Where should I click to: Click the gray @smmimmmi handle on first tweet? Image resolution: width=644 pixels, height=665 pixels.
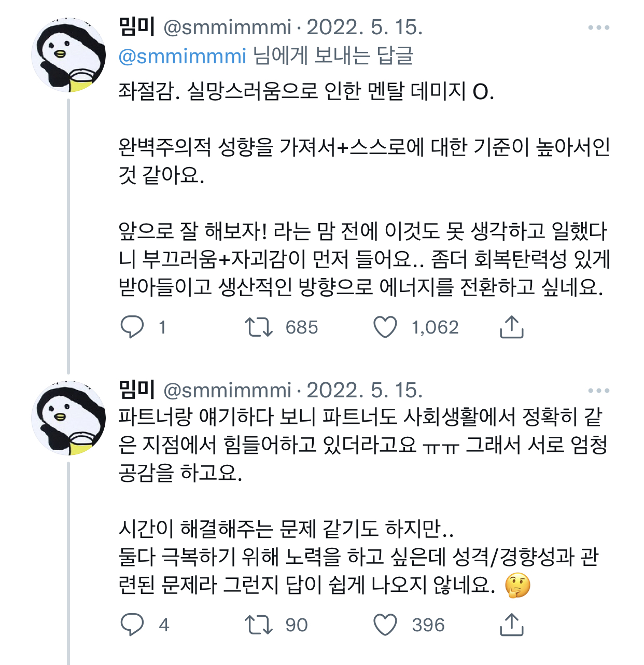[x=227, y=27]
